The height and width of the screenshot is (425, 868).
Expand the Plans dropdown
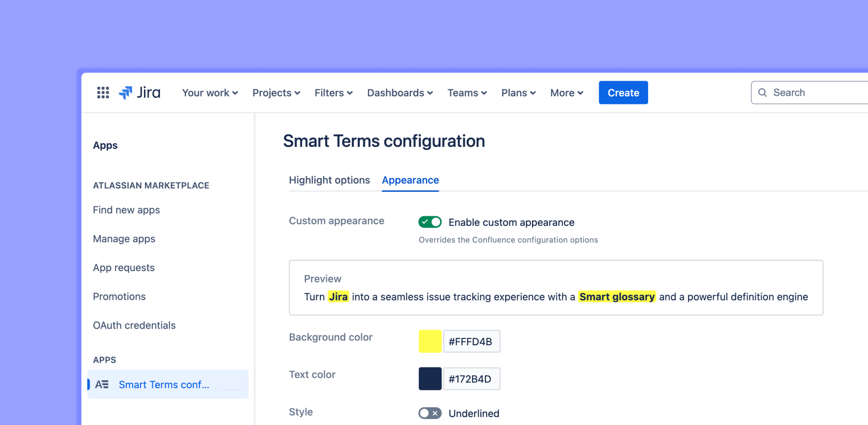pos(519,93)
